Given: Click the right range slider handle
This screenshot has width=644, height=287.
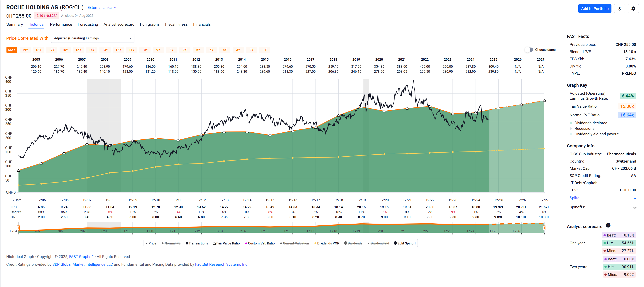Looking at the screenshot, I should [x=544, y=227].
